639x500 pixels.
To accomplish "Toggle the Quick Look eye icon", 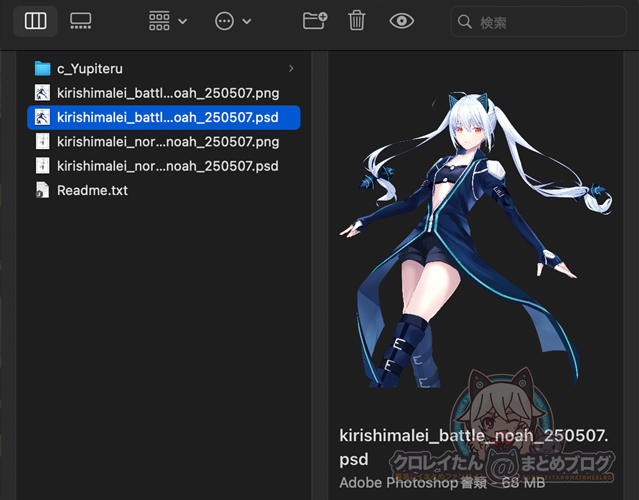I will (401, 21).
